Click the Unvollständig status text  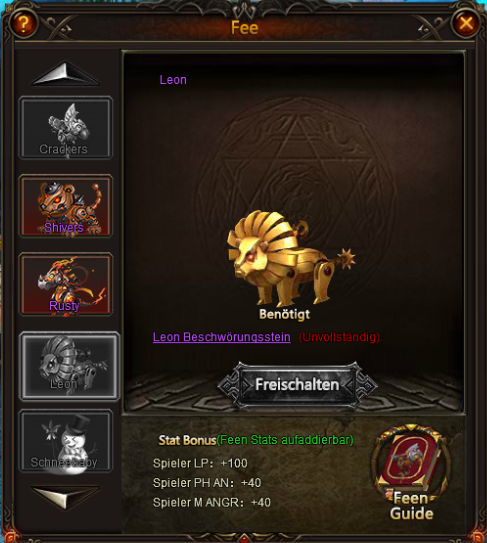click(339, 337)
